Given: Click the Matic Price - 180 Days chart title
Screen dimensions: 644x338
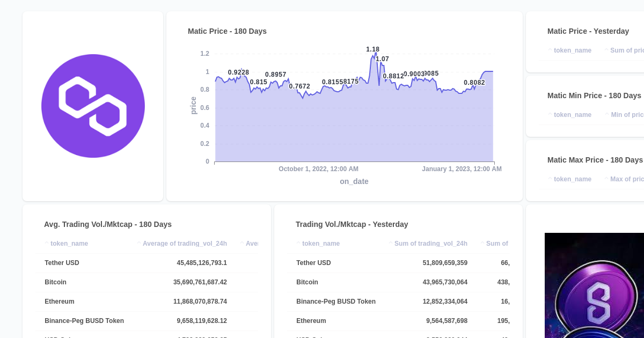Looking at the screenshot, I should coord(227,31).
